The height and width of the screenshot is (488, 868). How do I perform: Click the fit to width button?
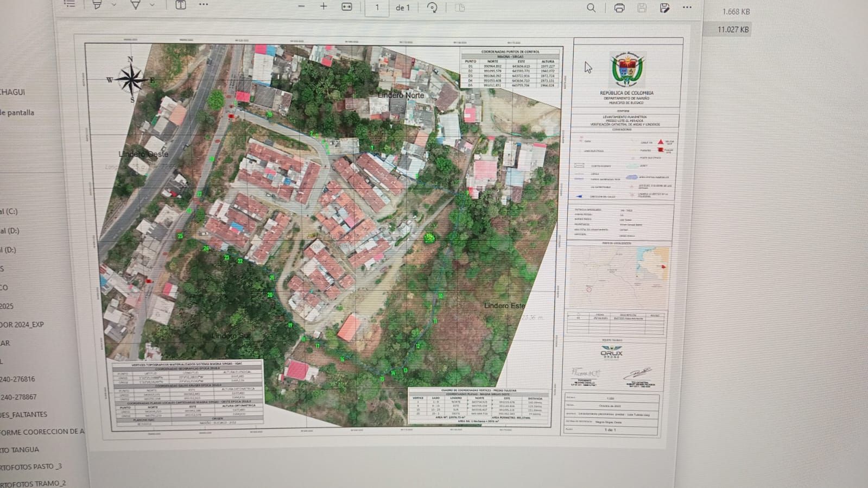point(347,7)
